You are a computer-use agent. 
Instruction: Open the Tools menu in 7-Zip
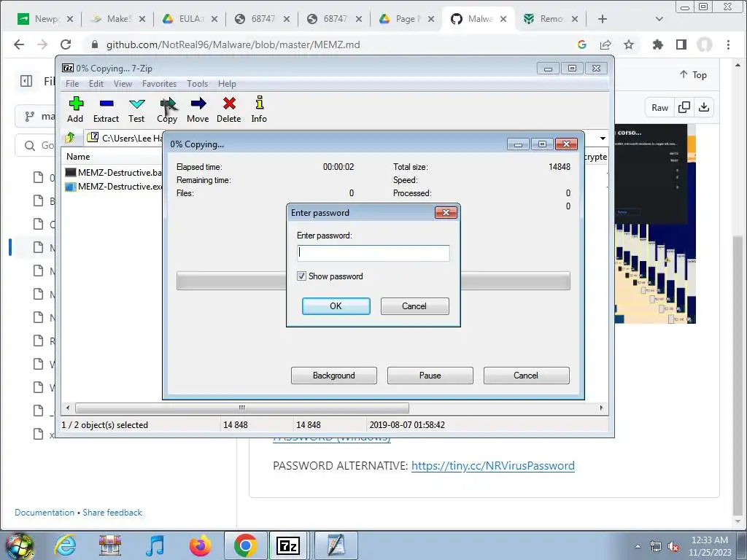click(x=197, y=84)
